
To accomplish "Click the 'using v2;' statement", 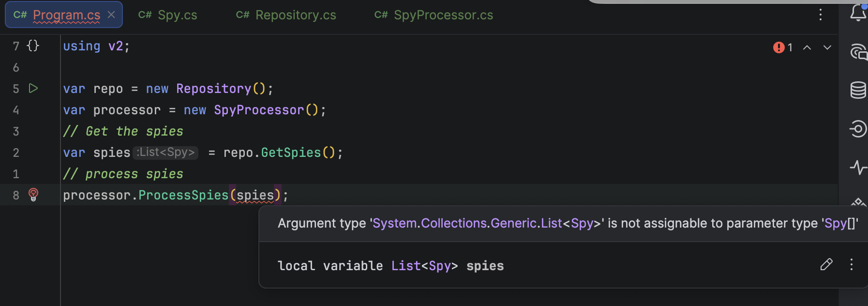I will (96, 46).
